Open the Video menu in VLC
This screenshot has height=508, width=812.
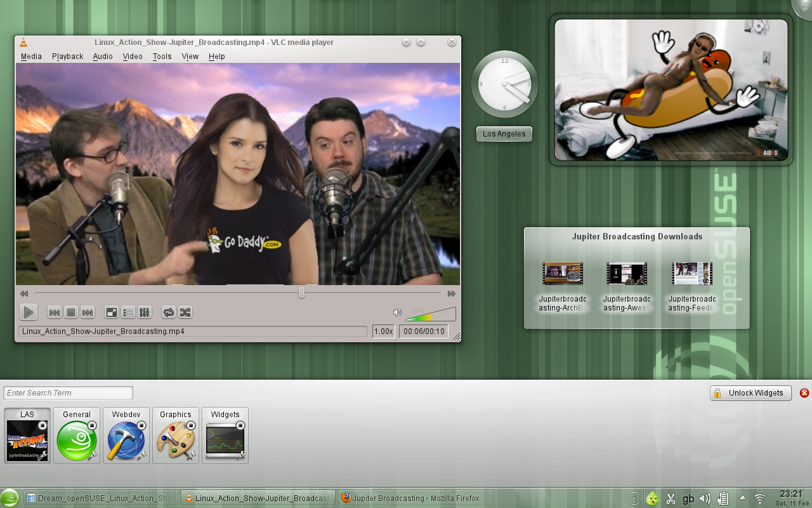[133, 57]
